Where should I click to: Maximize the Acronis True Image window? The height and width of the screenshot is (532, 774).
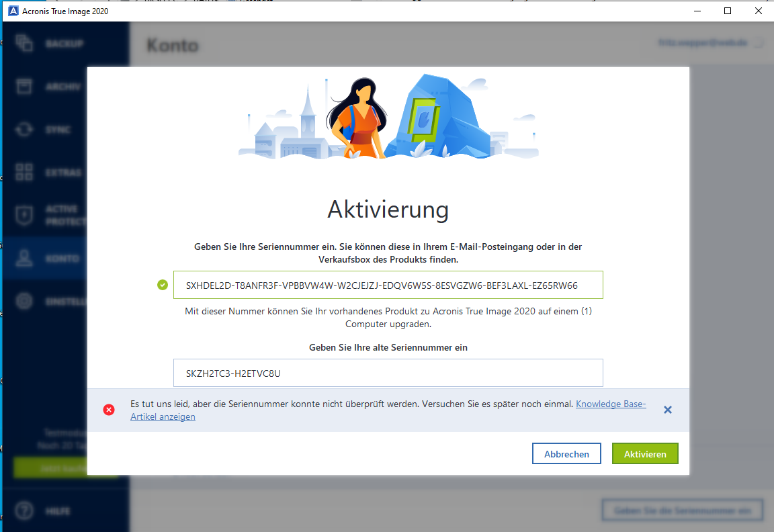tap(728, 11)
